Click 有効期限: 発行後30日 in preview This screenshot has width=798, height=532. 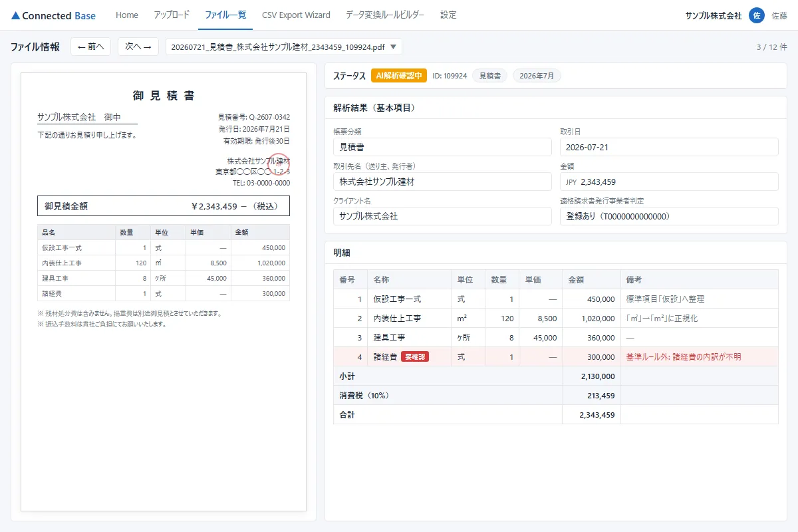tap(256, 141)
